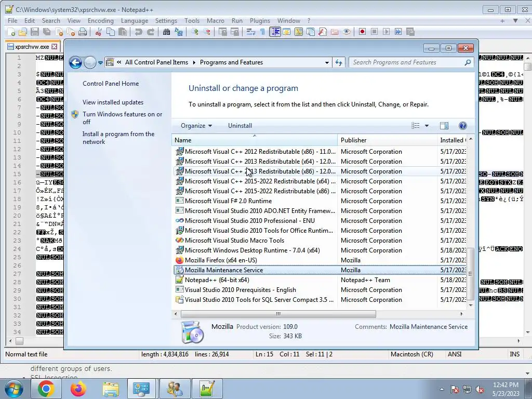Expand the address bar history dropdown
Image resolution: width=532 pixels, height=399 pixels.
pos(327,62)
